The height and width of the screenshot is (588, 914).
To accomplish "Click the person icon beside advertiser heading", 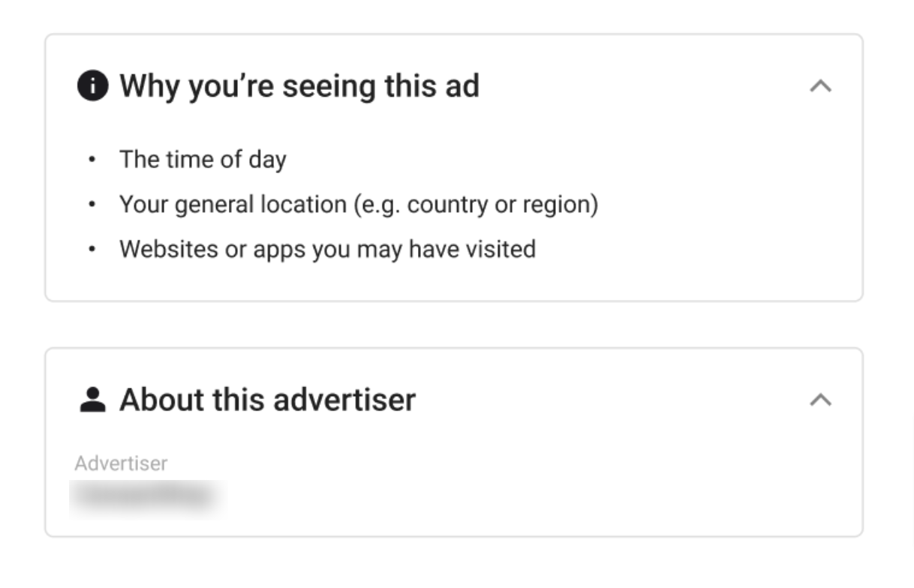I will pyautogui.click(x=92, y=400).
